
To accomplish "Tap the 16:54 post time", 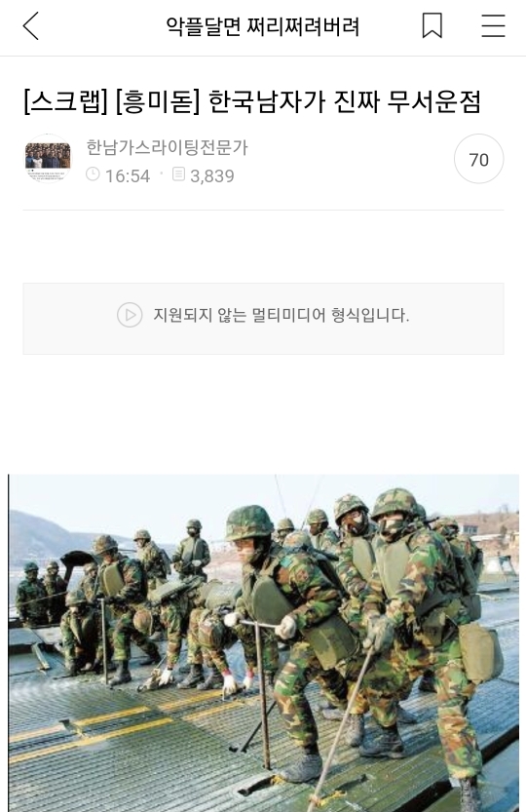I will click(x=128, y=176).
